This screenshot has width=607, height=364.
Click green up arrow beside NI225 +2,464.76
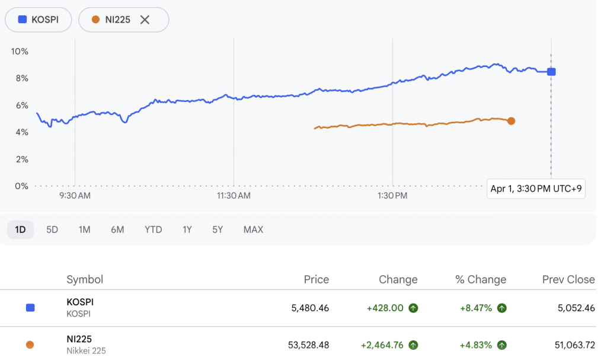pyautogui.click(x=413, y=344)
